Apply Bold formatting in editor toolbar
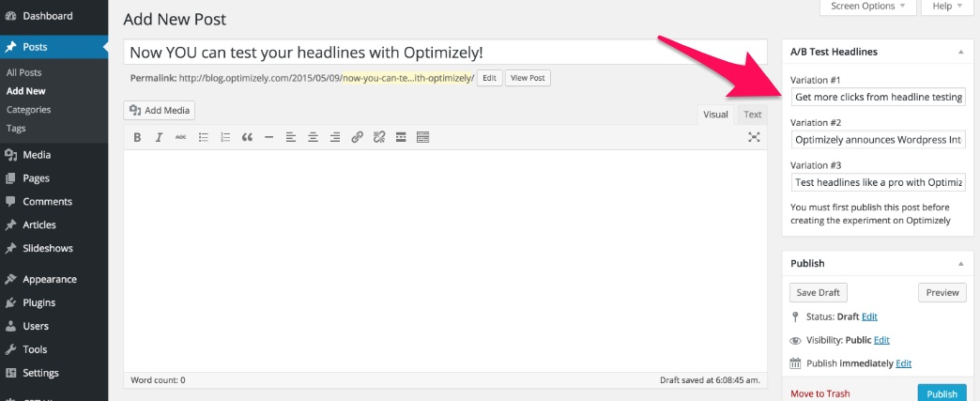This screenshot has height=401, width=980. [137, 138]
